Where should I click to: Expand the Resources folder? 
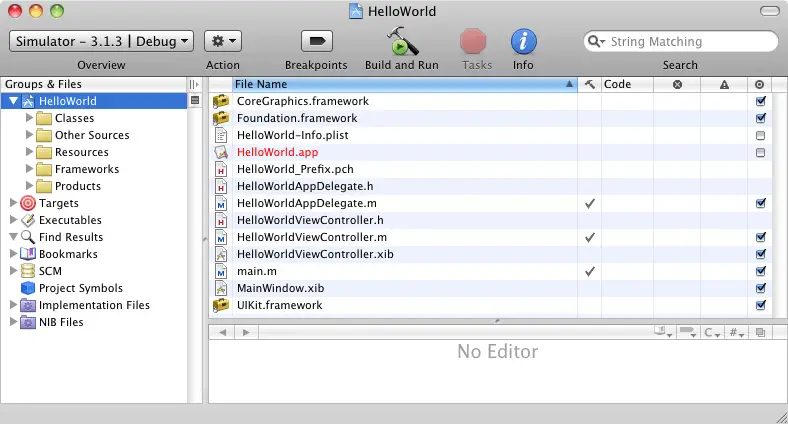coord(29,152)
